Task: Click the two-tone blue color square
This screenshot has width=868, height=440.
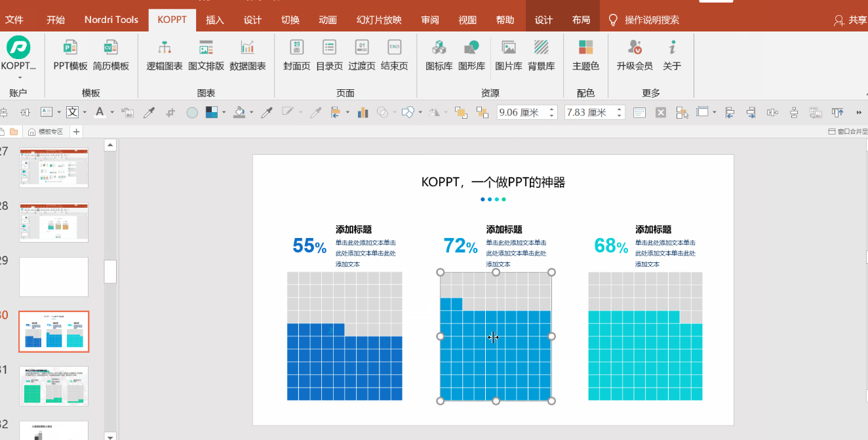Action: click(x=212, y=112)
